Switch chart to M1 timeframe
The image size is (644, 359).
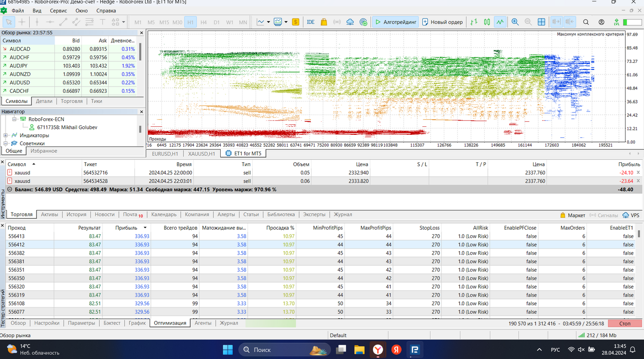click(138, 22)
